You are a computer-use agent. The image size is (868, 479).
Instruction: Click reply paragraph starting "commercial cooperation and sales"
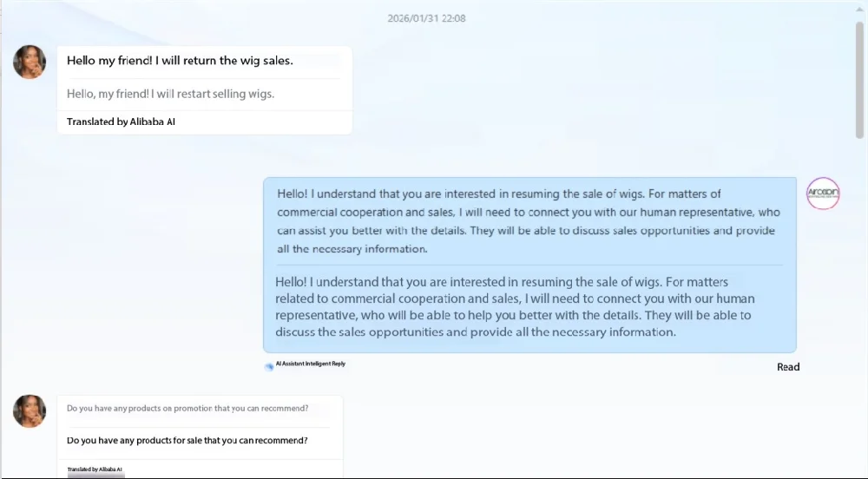point(529,213)
